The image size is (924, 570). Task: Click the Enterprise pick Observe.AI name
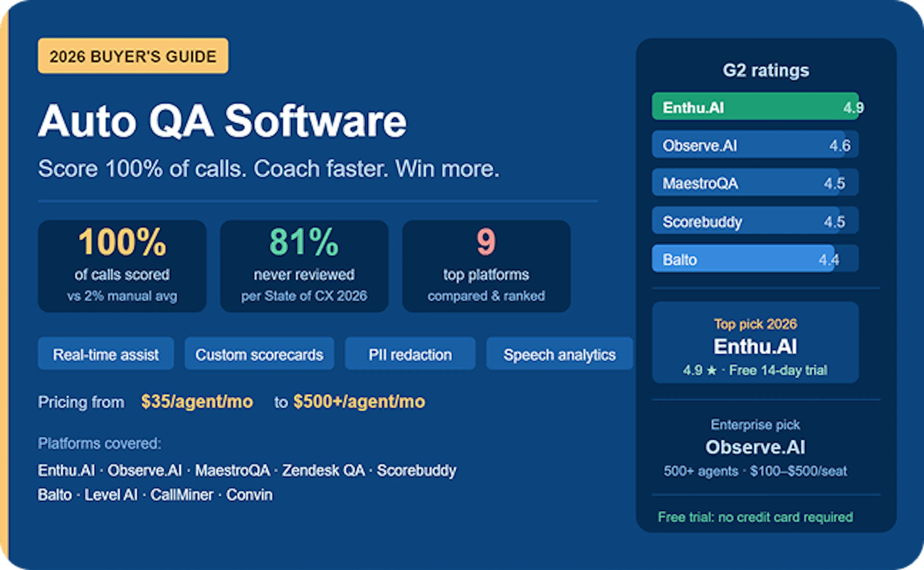click(755, 447)
